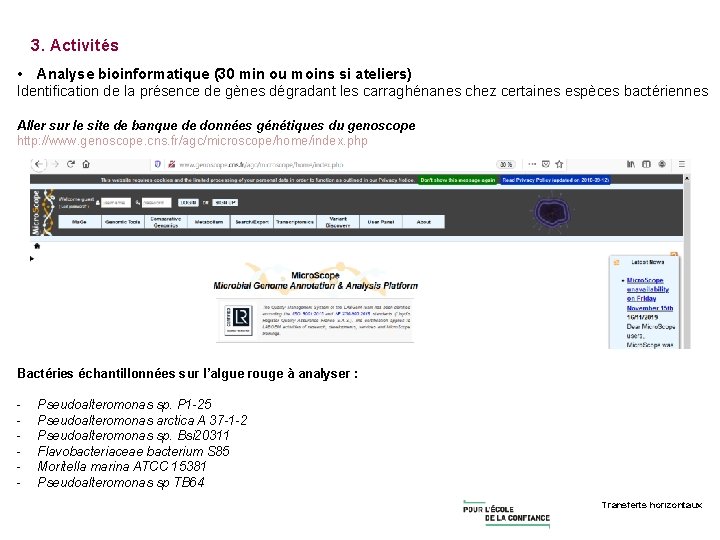This screenshot has width=720, height=540.
Task: Open the Genomic Tools menu
Action: 122,222
